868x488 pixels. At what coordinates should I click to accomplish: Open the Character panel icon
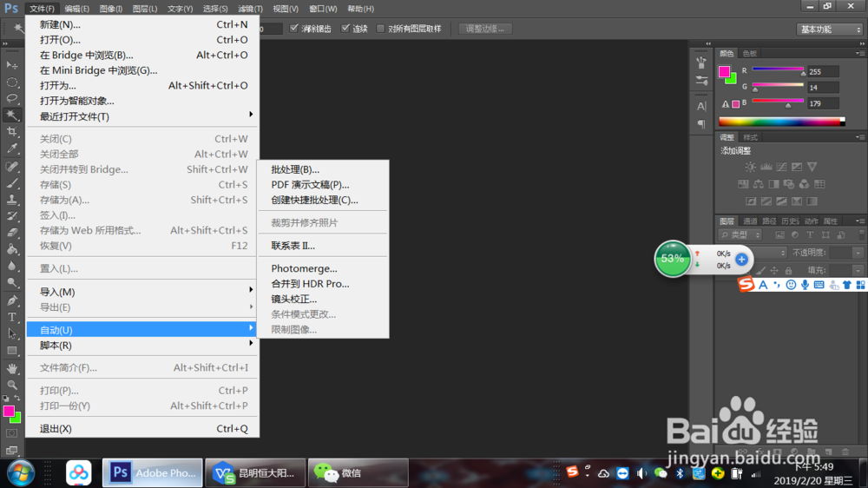pos(701,106)
